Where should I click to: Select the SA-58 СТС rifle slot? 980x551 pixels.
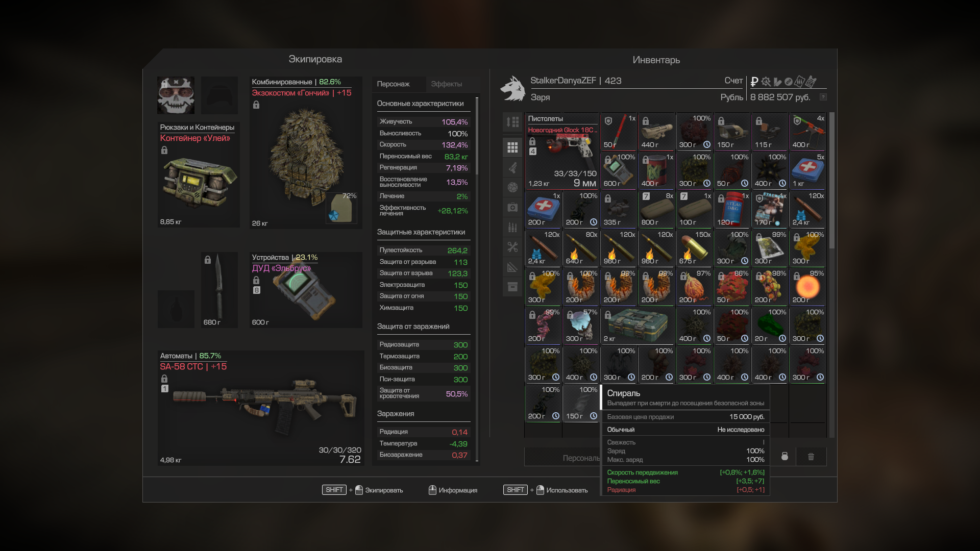pyautogui.click(x=261, y=408)
